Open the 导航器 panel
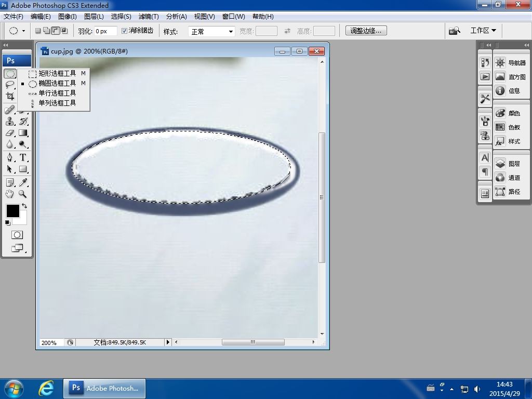This screenshot has width=532, height=399. pyautogui.click(x=510, y=63)
